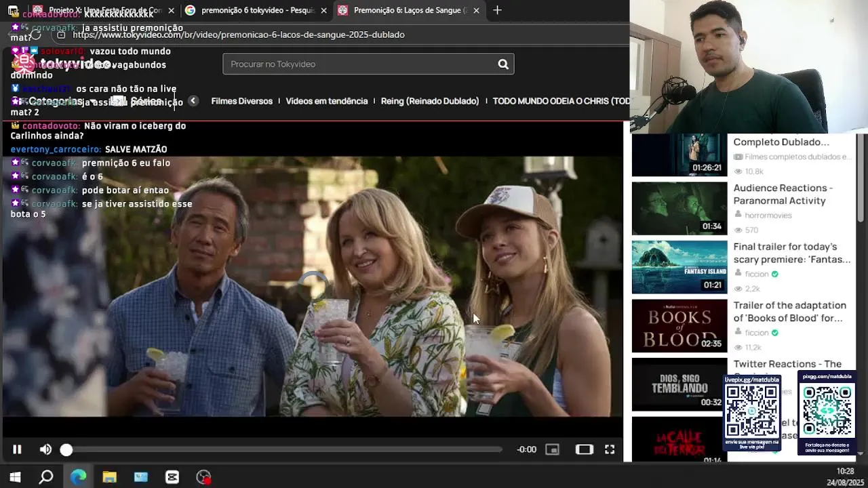Viewport: 868px width, 488px height.
Task: Focus the 'Procurar no Tokyvideo' search field
Action: [x=359, y=64]
